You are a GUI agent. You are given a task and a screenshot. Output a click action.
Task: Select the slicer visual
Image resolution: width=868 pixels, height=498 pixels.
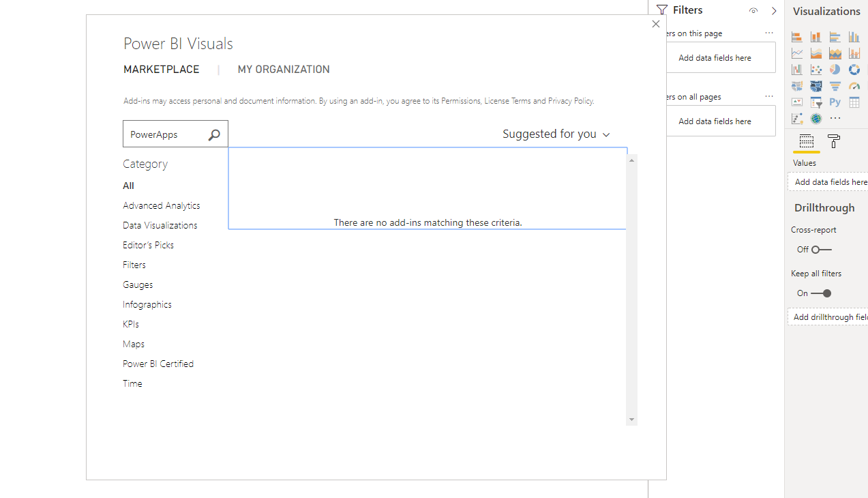[816, 102]
